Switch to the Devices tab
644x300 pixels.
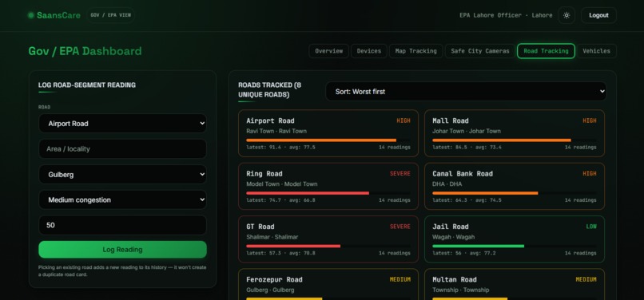point(369,51)
